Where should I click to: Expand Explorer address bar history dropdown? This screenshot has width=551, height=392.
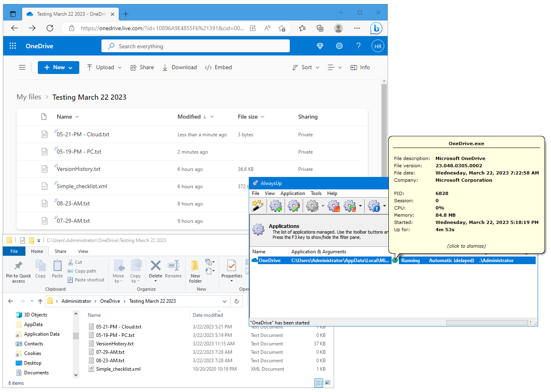click(225, 301)
